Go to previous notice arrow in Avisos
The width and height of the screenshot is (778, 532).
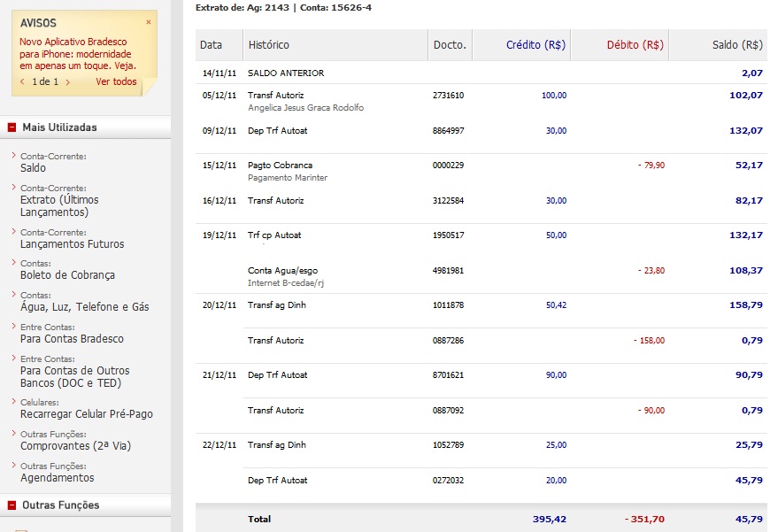(x=22, y=82)
